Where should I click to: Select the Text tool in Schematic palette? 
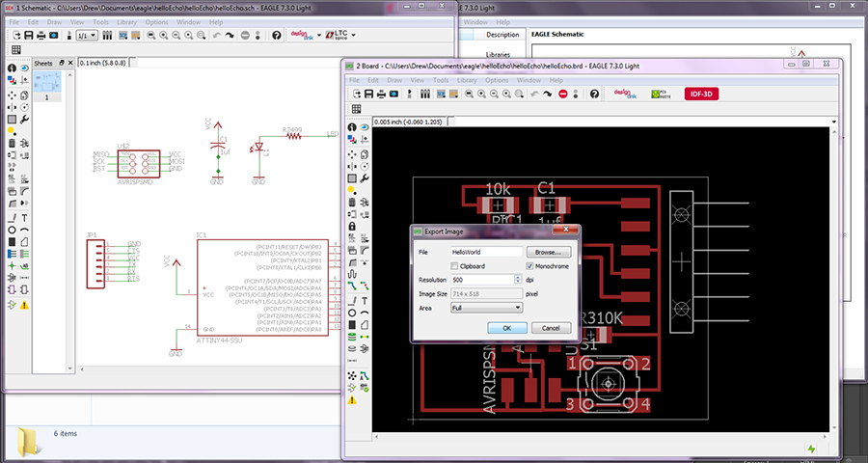24,218
